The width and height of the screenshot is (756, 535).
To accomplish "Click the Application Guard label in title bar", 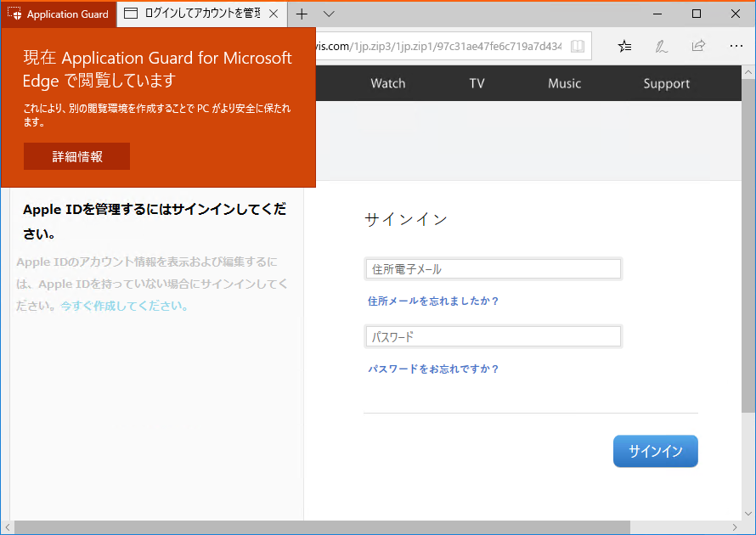I will point(67,14).
